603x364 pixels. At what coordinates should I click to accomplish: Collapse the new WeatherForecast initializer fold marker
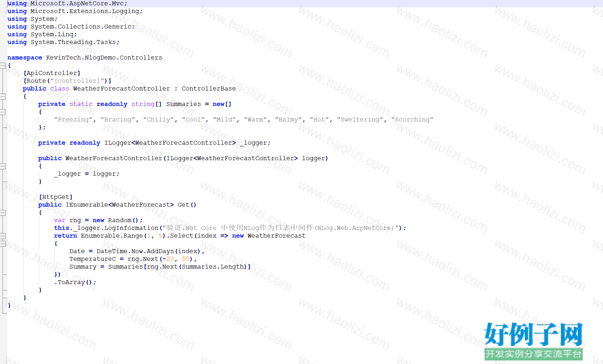coord(3,244)
